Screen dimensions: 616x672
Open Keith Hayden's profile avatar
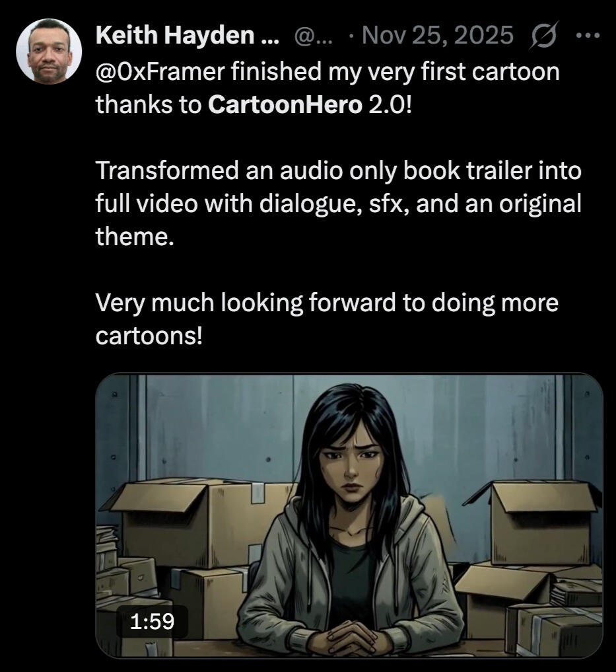tap(49, 51)
